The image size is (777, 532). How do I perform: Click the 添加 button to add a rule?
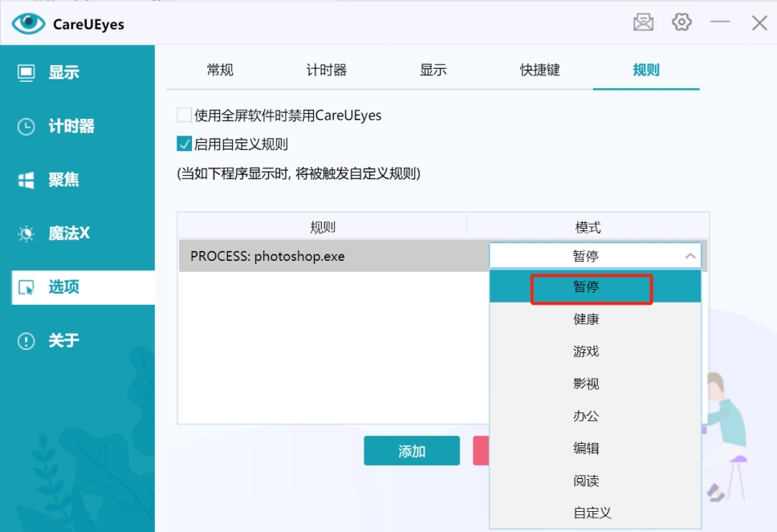click(x=411, y=450)
